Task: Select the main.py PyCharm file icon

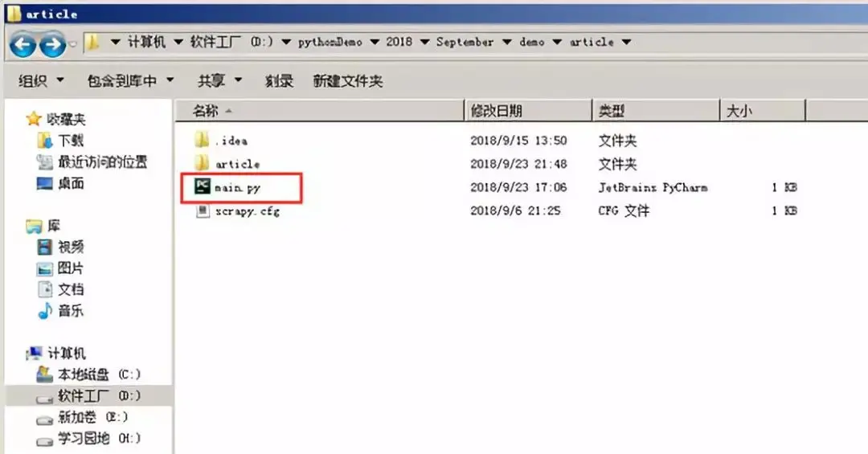Action: click(203, 186)
